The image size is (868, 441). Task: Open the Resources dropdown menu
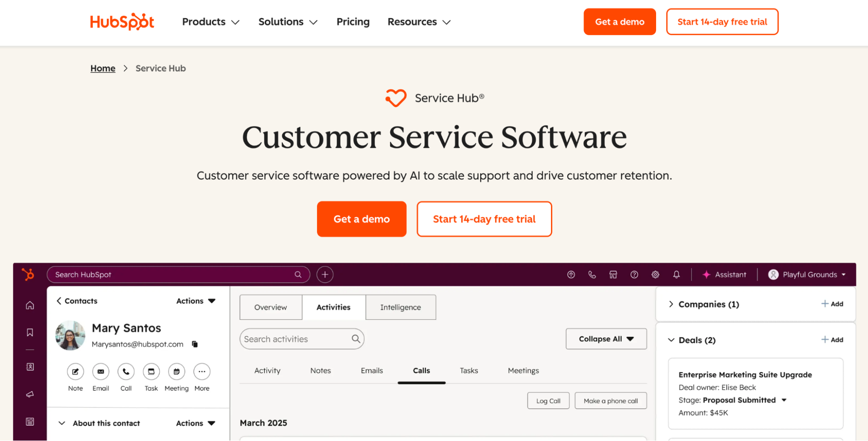[419, 22]
